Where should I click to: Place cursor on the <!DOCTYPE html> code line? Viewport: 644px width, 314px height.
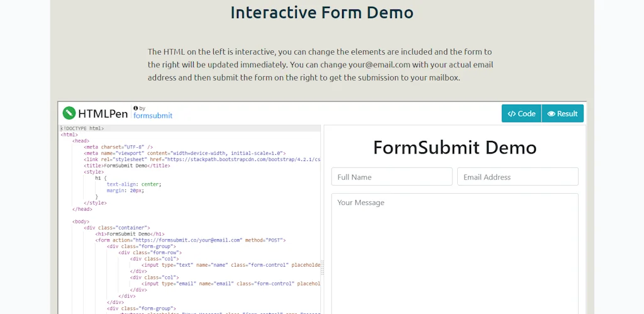coord(82,128)
